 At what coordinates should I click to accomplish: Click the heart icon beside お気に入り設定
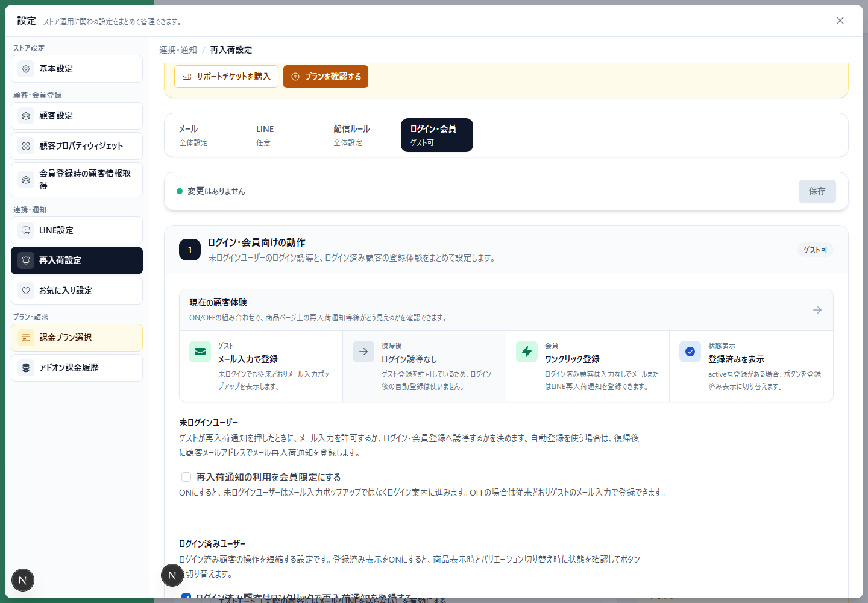click(26, 291)
